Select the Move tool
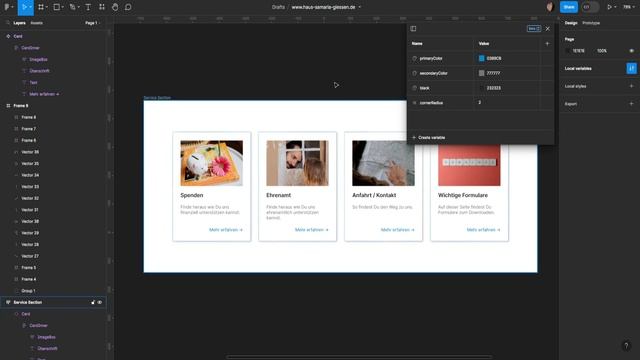Screen dimensions: 640x360 click(x=24, y=7)
